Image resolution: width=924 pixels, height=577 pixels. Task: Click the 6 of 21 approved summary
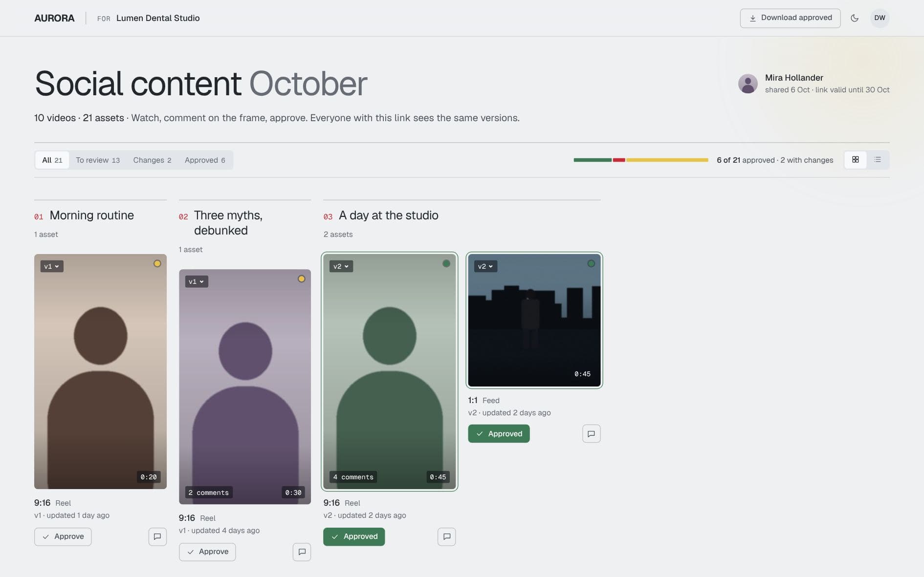(x=775, y=160)
